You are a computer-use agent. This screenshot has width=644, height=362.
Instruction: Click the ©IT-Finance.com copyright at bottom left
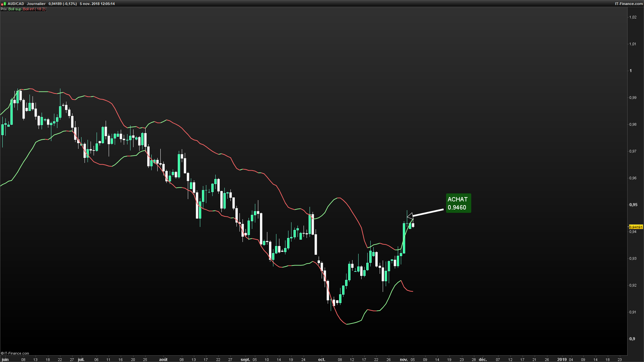coord(15,353)
